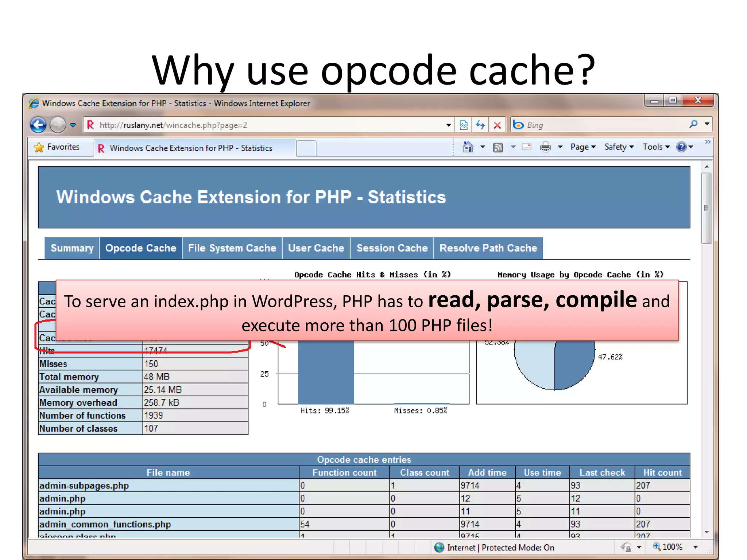
Task: Open the Favorites star button
Action: (57, 147)
